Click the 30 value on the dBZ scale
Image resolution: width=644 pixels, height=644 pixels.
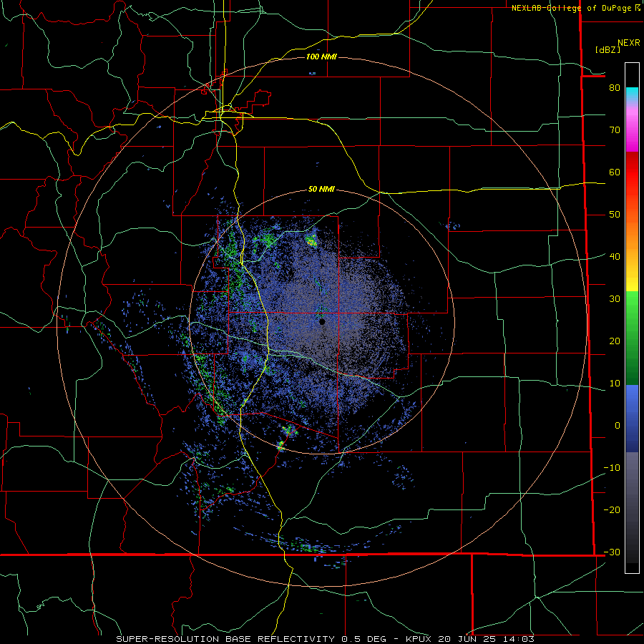click(615, 299)
